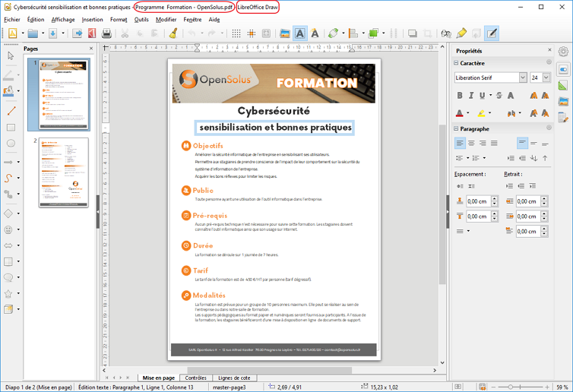
Task: Open the font color dropdown arrow
Action: (x=468, y=113)
